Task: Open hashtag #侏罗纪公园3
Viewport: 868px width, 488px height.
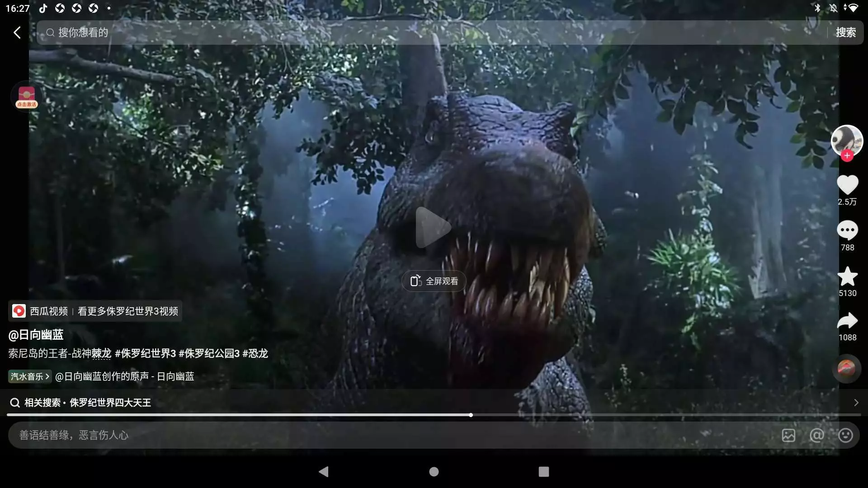Action: (x=209, y=353)
